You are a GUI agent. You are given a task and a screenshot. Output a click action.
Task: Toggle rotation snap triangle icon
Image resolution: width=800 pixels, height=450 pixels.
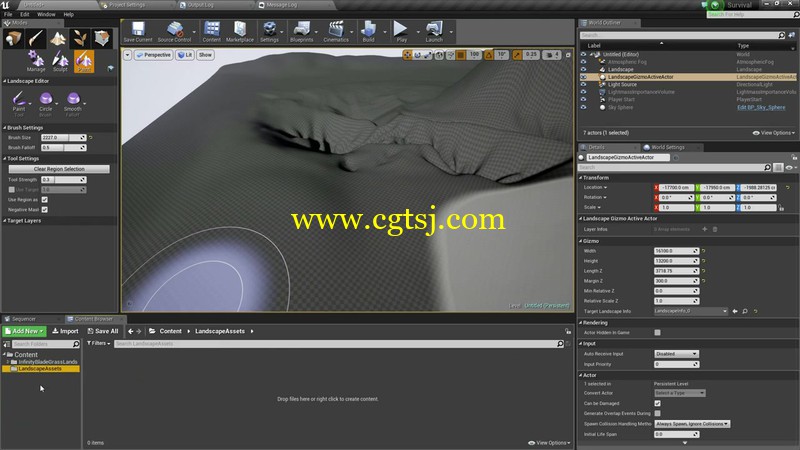[489, 55]
